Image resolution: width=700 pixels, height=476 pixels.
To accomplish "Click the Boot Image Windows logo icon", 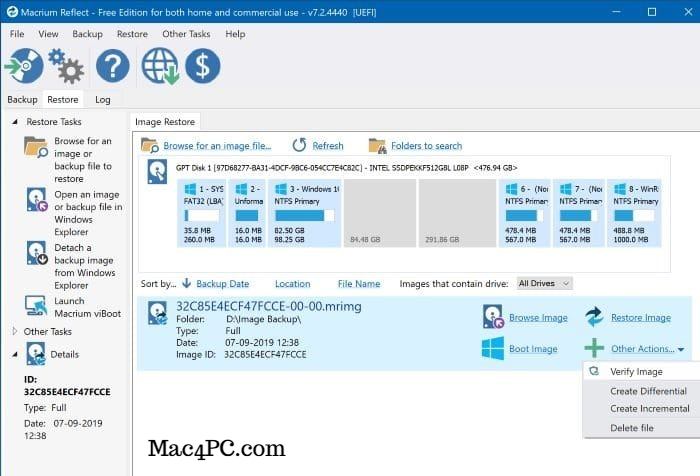I will coord(493,348).
